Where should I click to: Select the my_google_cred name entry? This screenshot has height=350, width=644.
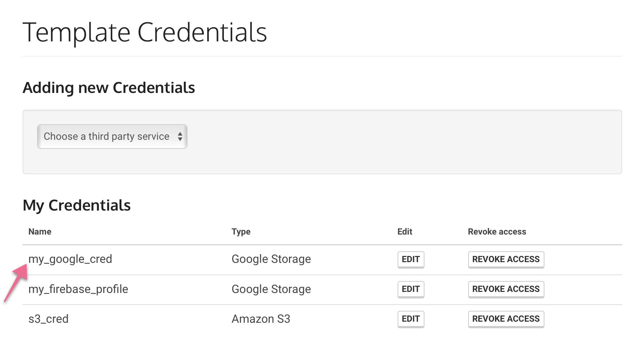coord(70,259)
